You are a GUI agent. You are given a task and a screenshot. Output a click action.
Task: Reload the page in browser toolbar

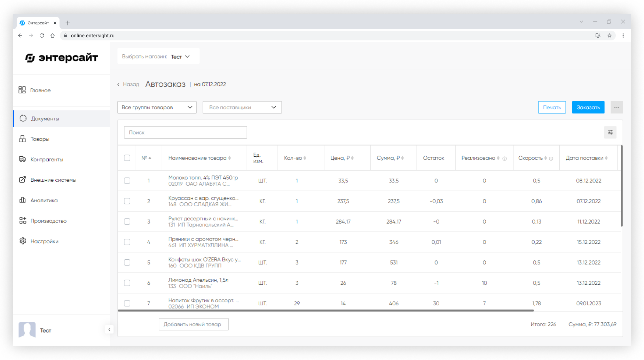[42, 36]
